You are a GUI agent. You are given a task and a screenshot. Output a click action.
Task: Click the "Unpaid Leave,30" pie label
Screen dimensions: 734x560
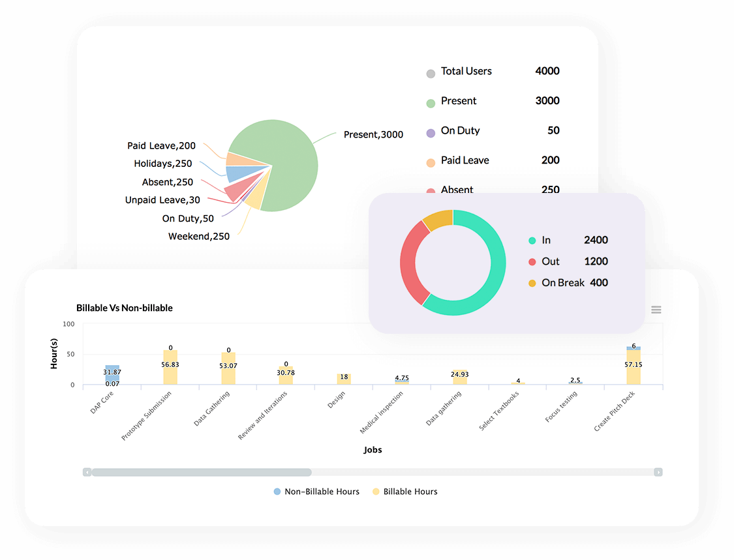pos(162,200)
